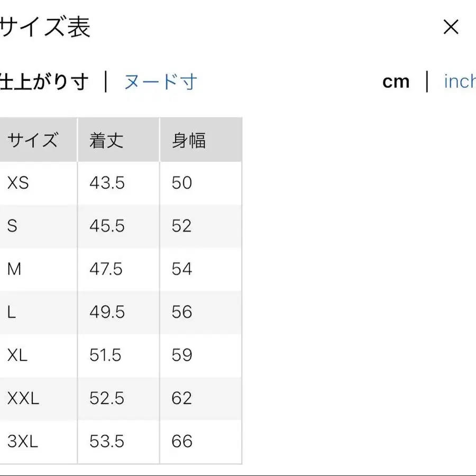Close the サイズ表 size chart dialog

click(451, 27)
